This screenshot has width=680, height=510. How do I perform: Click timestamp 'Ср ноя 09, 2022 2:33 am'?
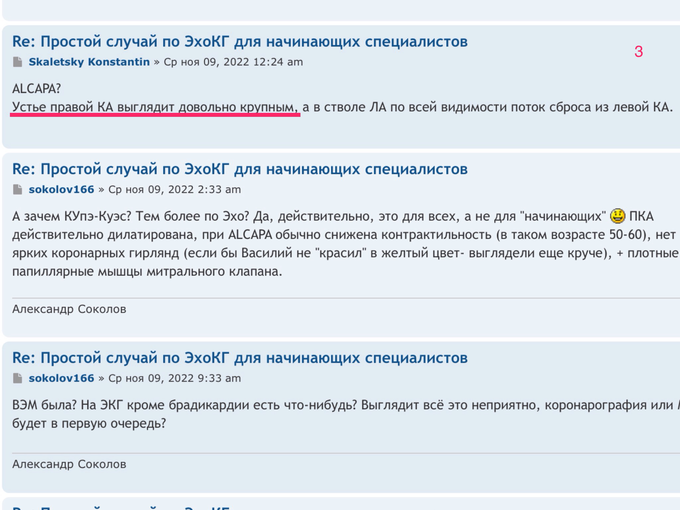(174, 190)
